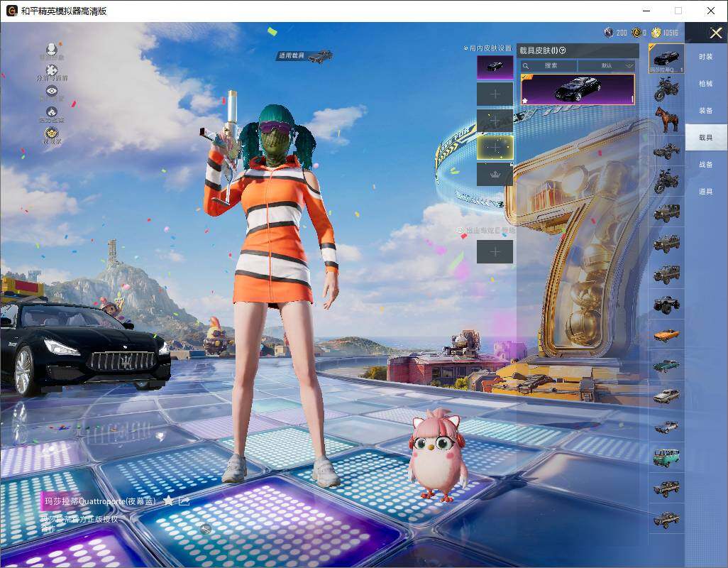Select the 载具 vehicles tab

tap(706, 138)
